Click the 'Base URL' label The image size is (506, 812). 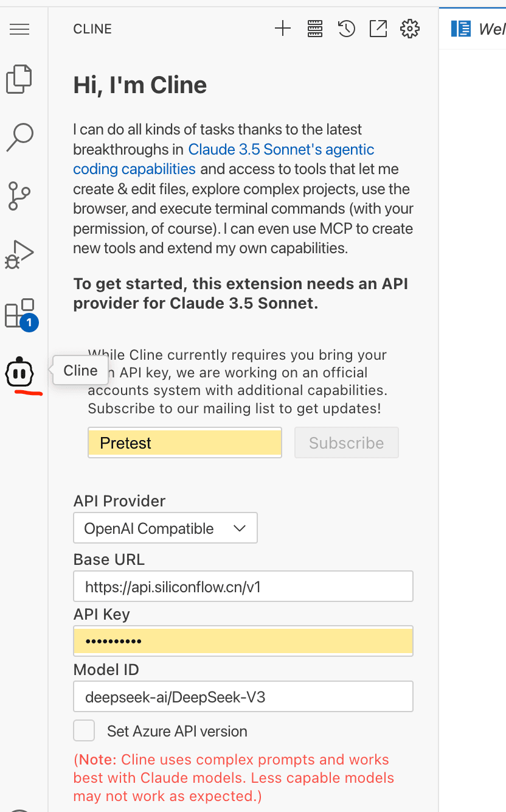(x=109, y=559)
